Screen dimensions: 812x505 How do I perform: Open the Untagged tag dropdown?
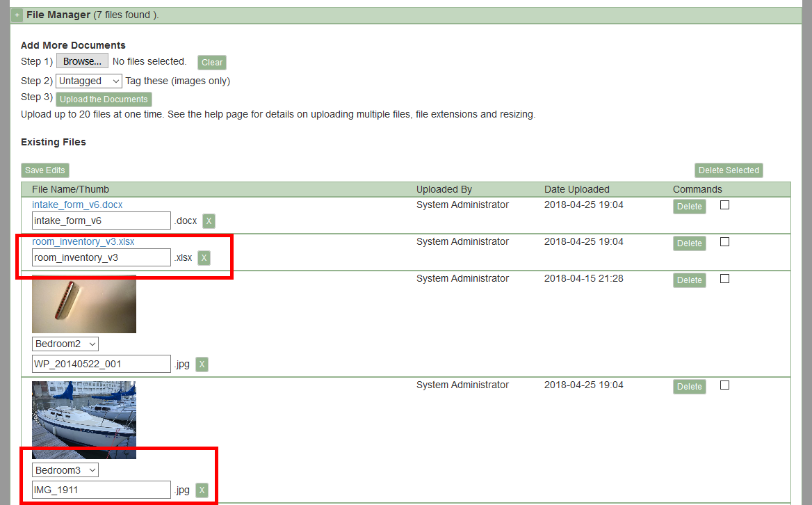pyautogui.click(x=89, y=81)
